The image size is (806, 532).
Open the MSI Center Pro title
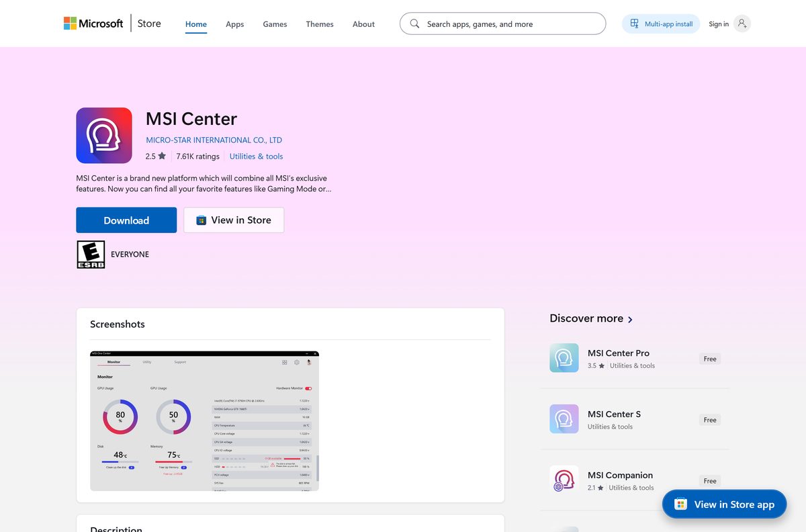point(619,353)
